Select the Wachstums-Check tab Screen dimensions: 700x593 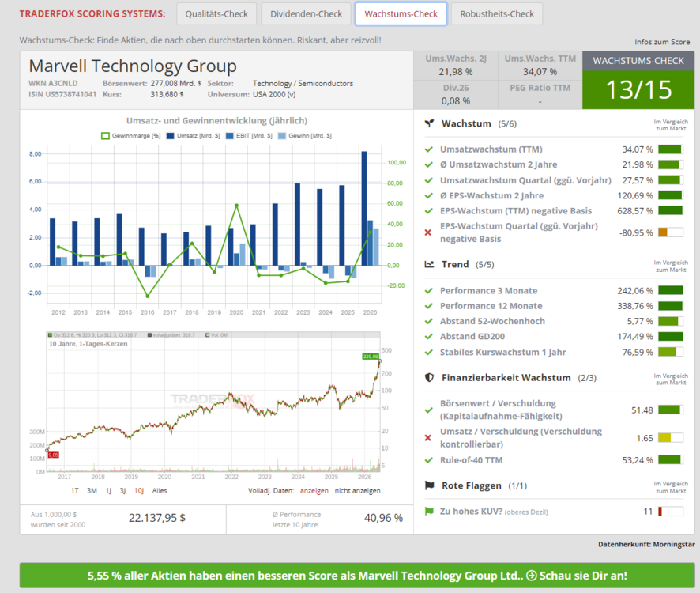point(401,14)
